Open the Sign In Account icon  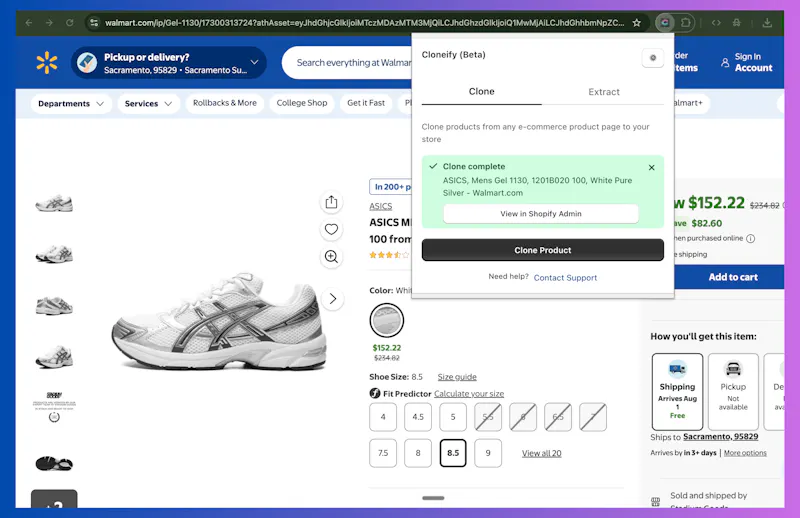(725, 62)
